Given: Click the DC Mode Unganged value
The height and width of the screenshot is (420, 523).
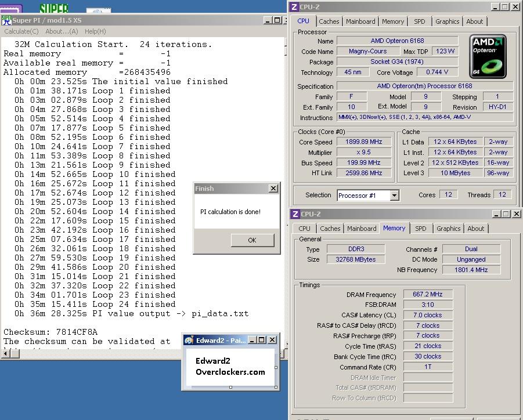Looking at the screenshot, I should [471, 259].
